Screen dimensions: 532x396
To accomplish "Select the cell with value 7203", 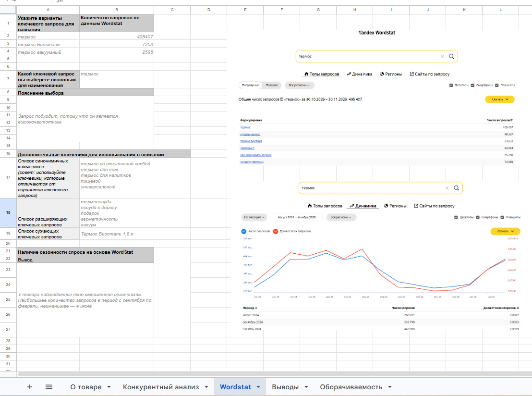I will [117, 44].
